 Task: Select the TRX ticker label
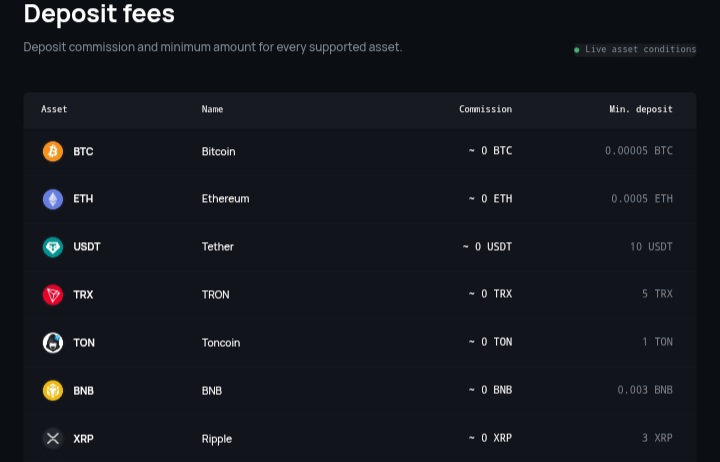[x=83, y=295]
